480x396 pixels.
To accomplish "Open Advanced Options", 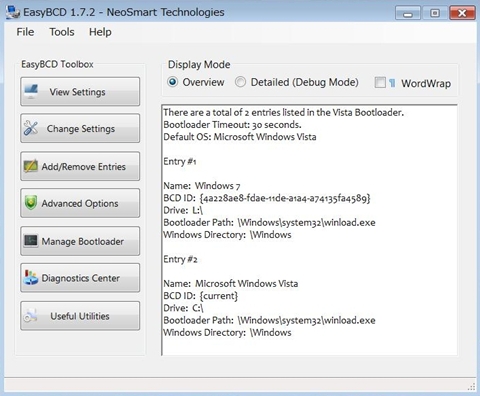I will [80, 203].
